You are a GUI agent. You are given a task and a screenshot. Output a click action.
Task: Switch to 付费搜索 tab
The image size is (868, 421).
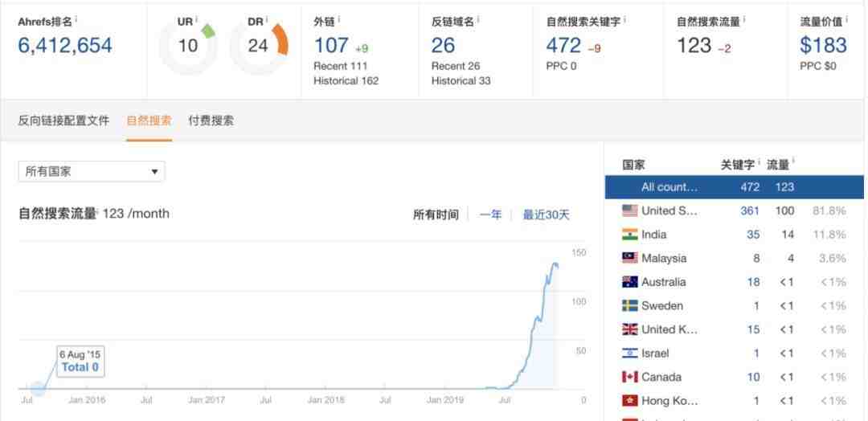pos(211,121)
